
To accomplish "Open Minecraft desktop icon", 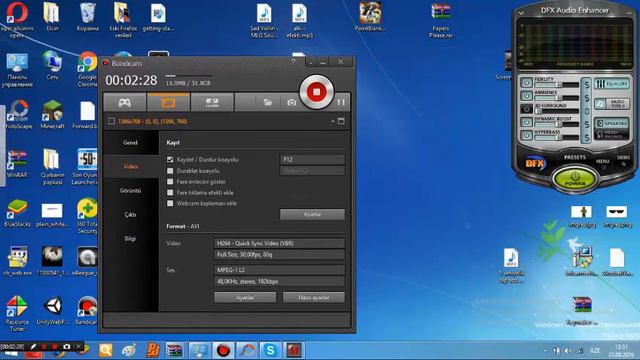I will (x=52, y=114).
